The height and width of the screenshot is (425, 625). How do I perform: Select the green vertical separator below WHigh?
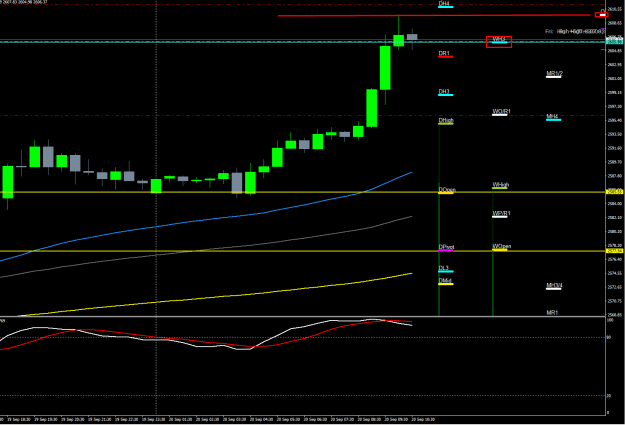[493, 252]
